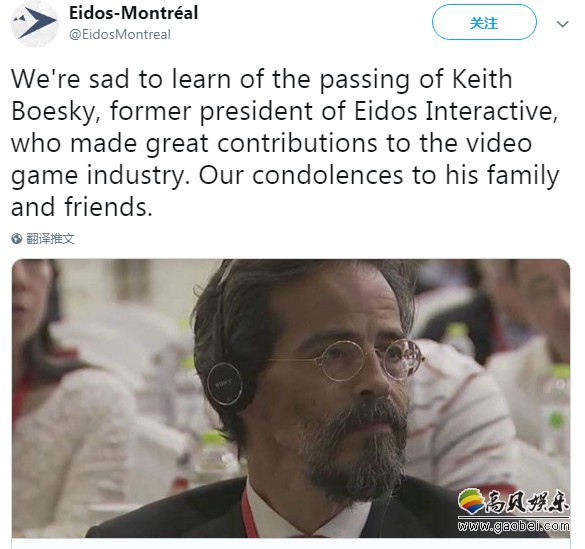
Task: Click the Eidos-Montréal display name
Action: (x=134, y=13)
